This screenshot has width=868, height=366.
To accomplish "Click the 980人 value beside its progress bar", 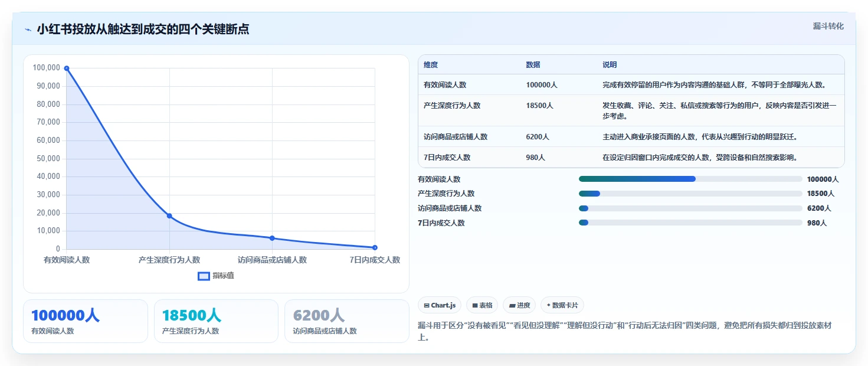I will click(x=817, y=223).
